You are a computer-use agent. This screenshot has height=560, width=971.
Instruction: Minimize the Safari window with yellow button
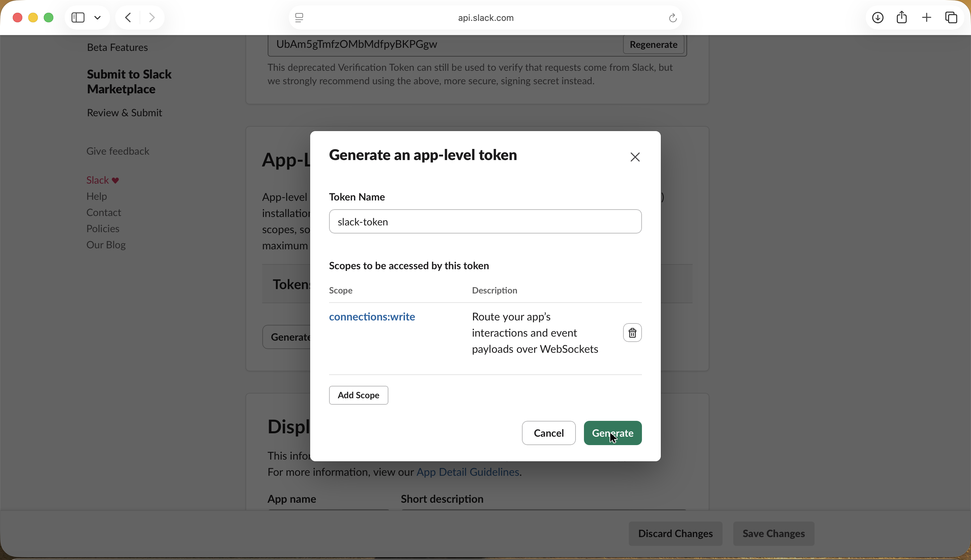point(33,17)
